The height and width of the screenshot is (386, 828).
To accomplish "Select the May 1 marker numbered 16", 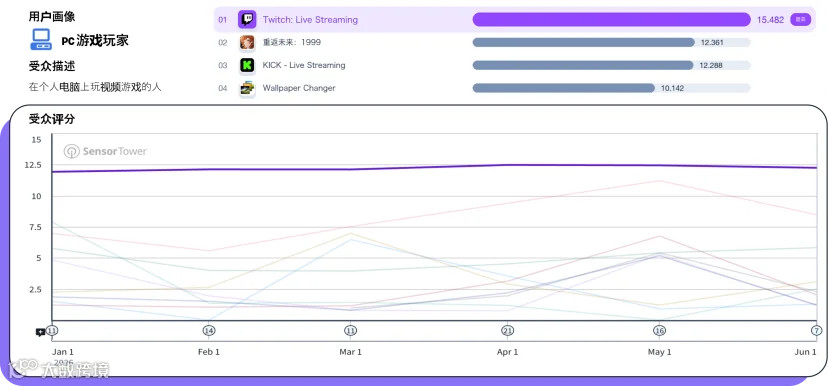I will pos(659,331).
